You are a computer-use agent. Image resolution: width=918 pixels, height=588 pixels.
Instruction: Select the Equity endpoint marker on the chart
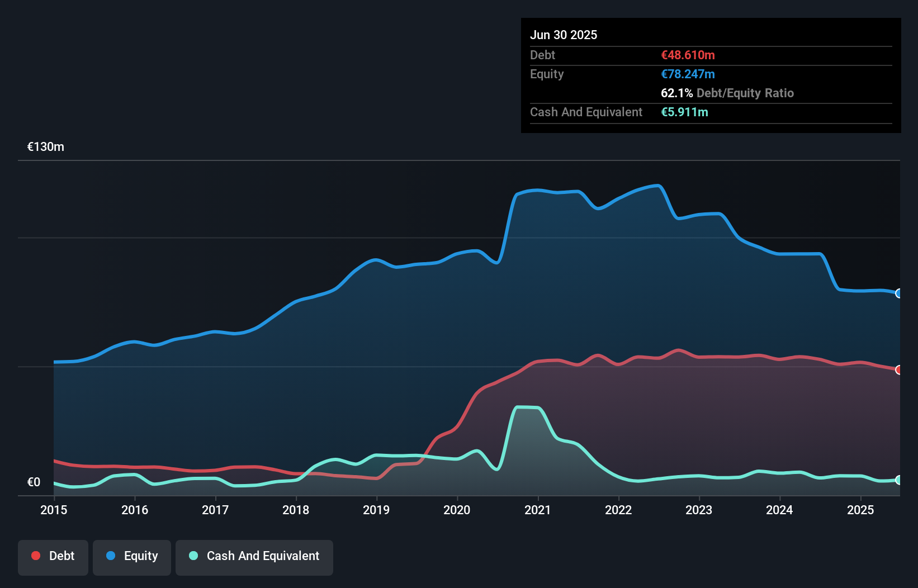[898, 293]
